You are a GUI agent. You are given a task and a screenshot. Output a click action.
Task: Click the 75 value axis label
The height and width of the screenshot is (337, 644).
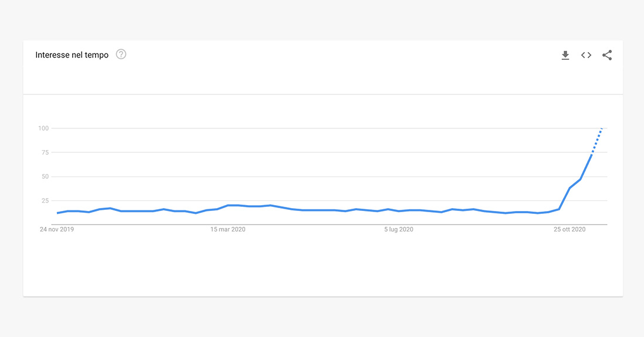(x=45, y=152)
